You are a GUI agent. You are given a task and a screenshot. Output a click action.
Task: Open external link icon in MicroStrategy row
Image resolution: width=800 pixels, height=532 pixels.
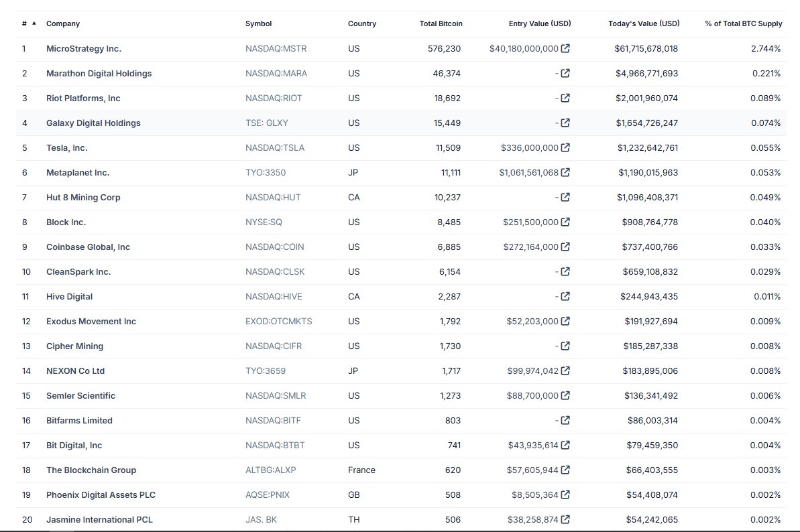click(565, 48)
